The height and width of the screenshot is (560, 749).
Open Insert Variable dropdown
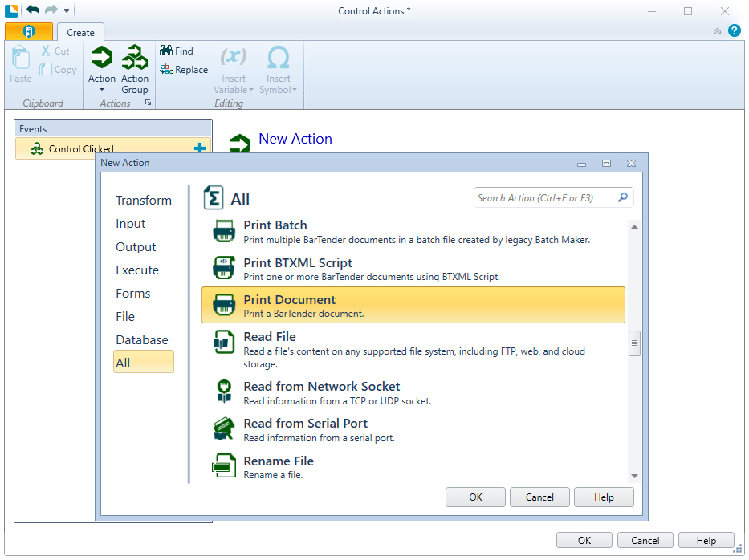click(x=233, y=71)
